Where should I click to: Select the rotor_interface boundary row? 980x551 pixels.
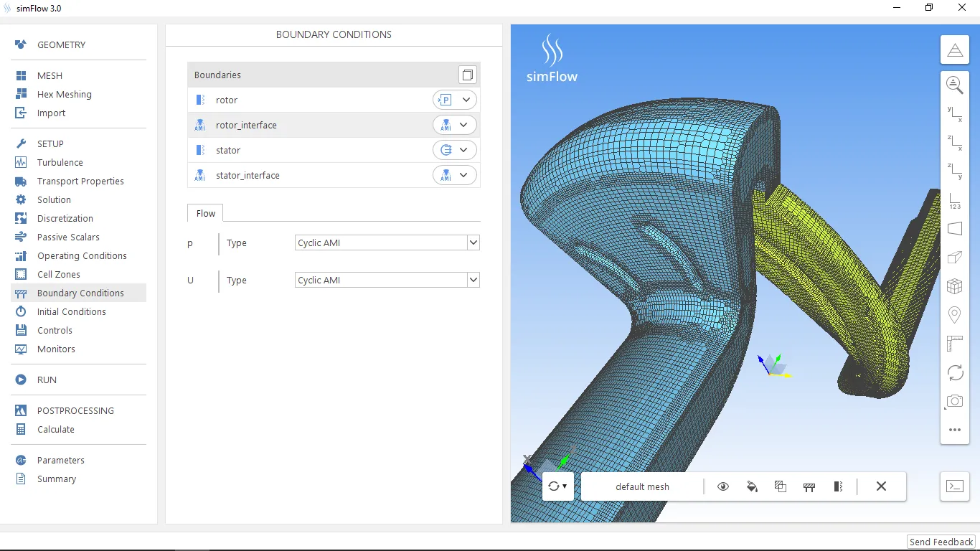click(334, 125)
